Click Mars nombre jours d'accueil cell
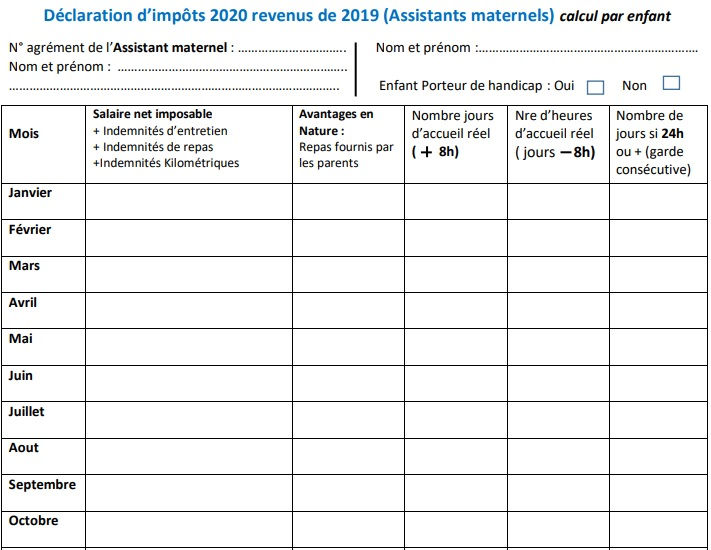 point(456,274)
